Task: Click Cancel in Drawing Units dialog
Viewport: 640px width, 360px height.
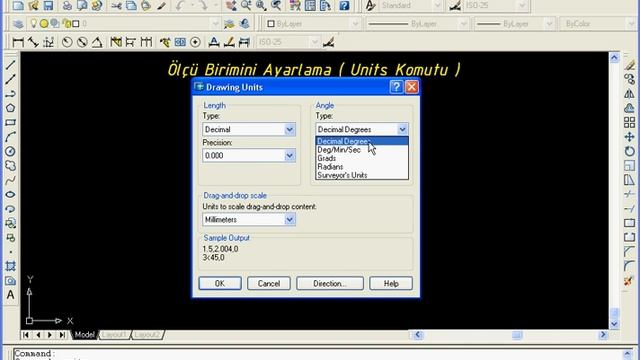Action: pos(269,283)
